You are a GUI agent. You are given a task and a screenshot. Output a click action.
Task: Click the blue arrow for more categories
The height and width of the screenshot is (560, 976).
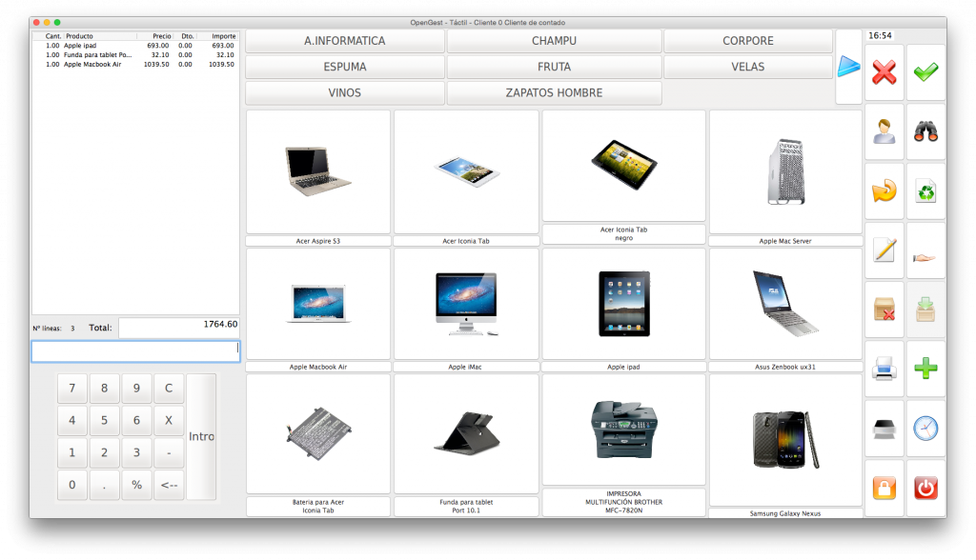(x=848, y=67)
